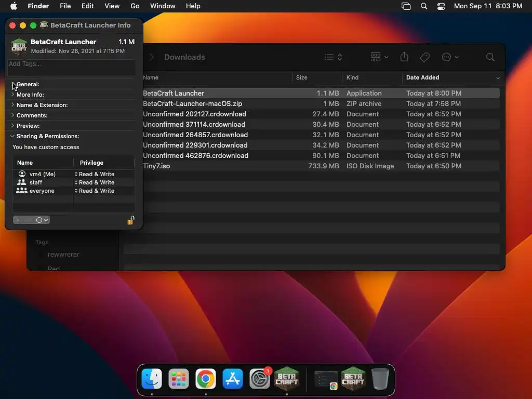Change privilege for staff

(x=95, y=182)
